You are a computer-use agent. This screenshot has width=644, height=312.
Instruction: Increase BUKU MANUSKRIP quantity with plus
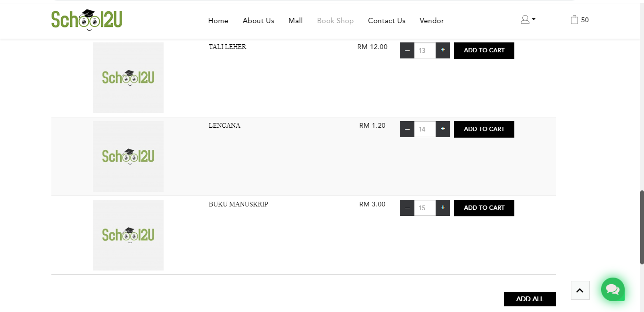(443, 208)
